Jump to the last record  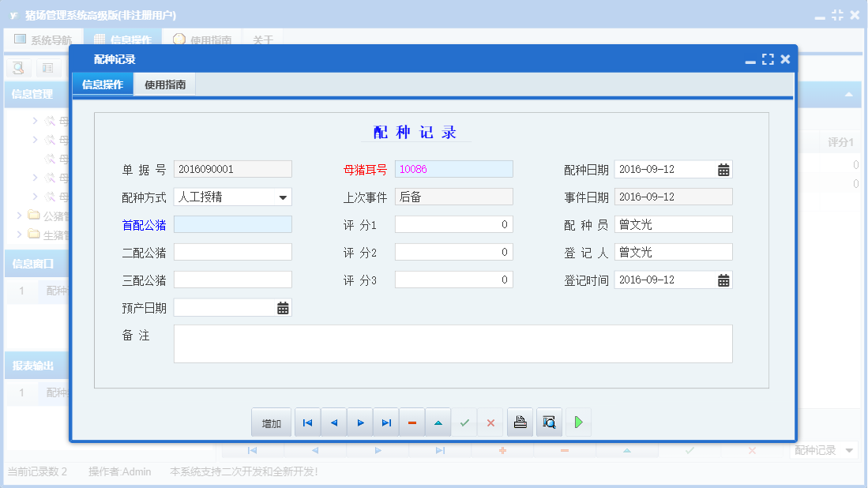(386, 423)
